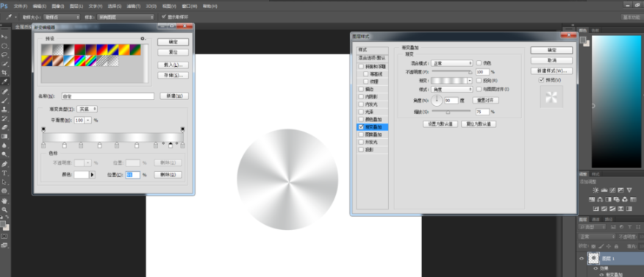Select the Pen tool
The width and height of the screenshot is (644, 277).
pos(5,164)
